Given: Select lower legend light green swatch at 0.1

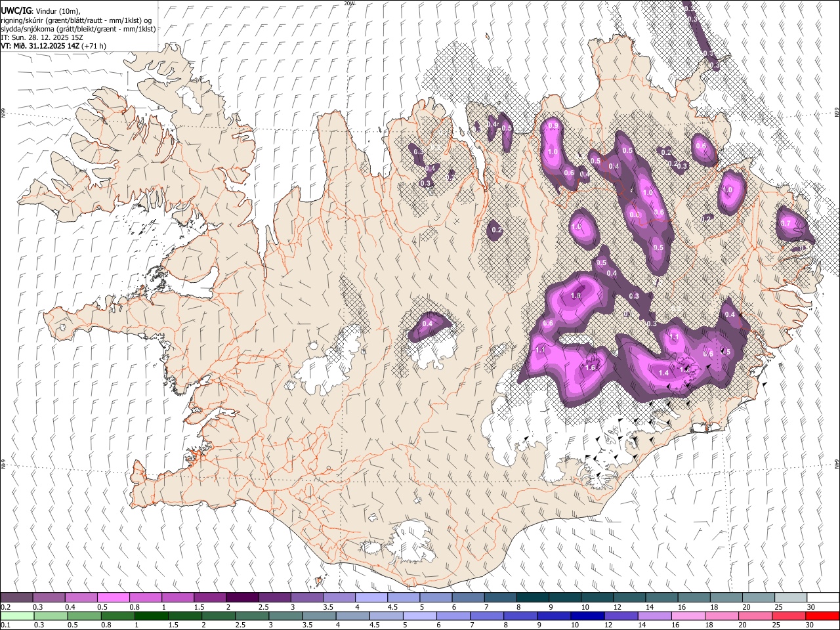Looking at the screenshot, I should point(17,616).
